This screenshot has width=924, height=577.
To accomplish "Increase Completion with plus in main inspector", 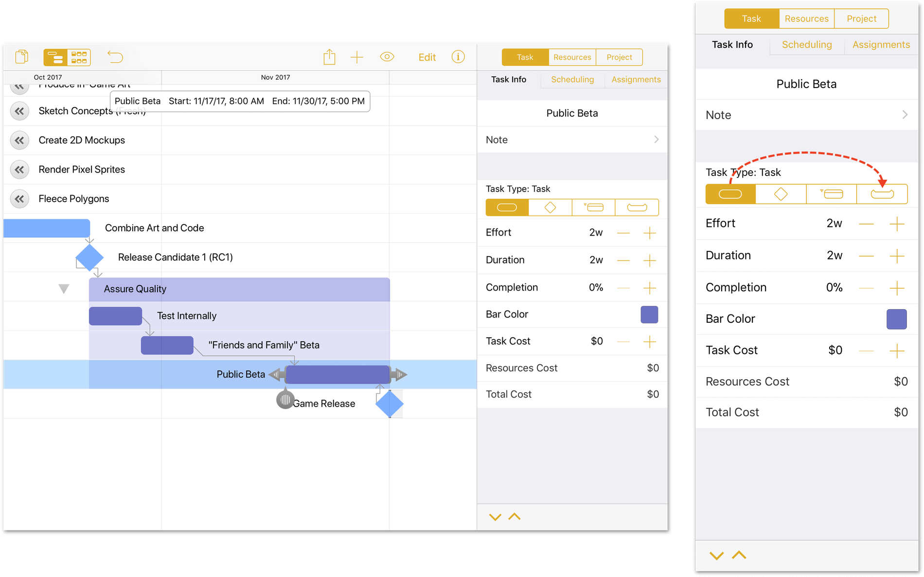I will point(650,288).
